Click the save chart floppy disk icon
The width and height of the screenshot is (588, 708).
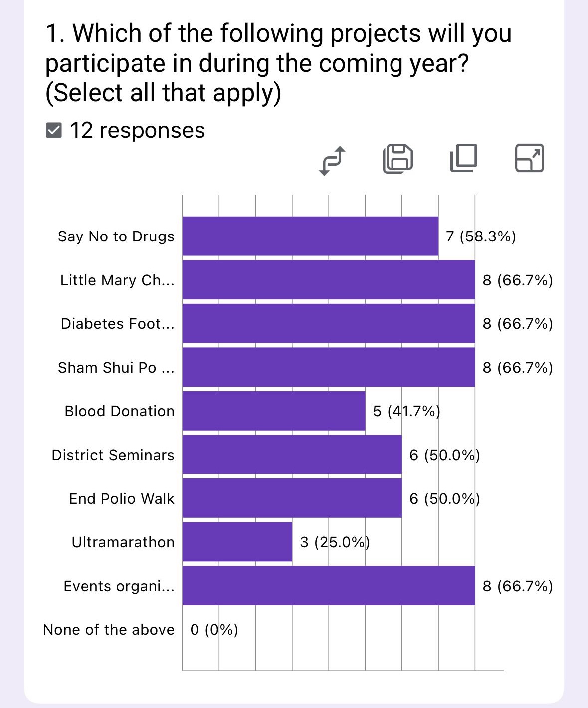[x=398, y=159]
